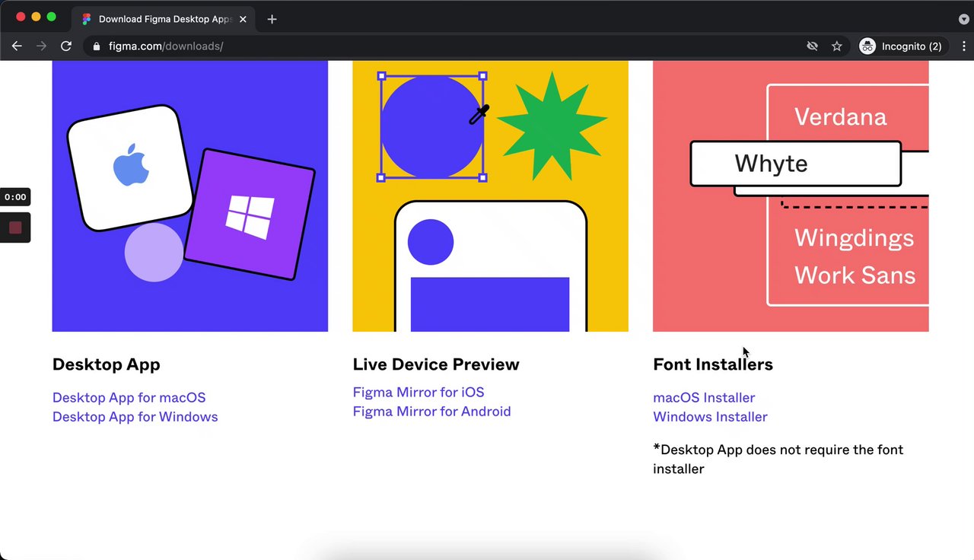Image resolution: width=974 pixels, height=560 pixels.
Task: Open Desktop App for Windows link
Action: click(135, 417)
